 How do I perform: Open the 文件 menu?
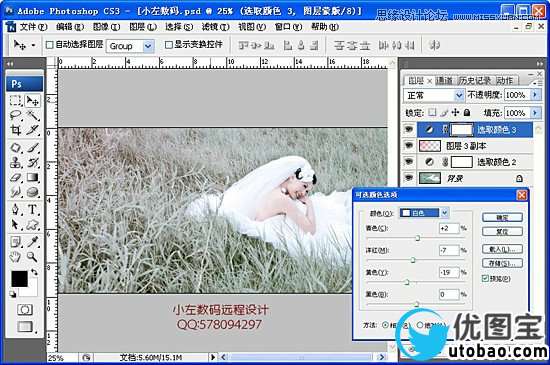(x=33, y=27)
